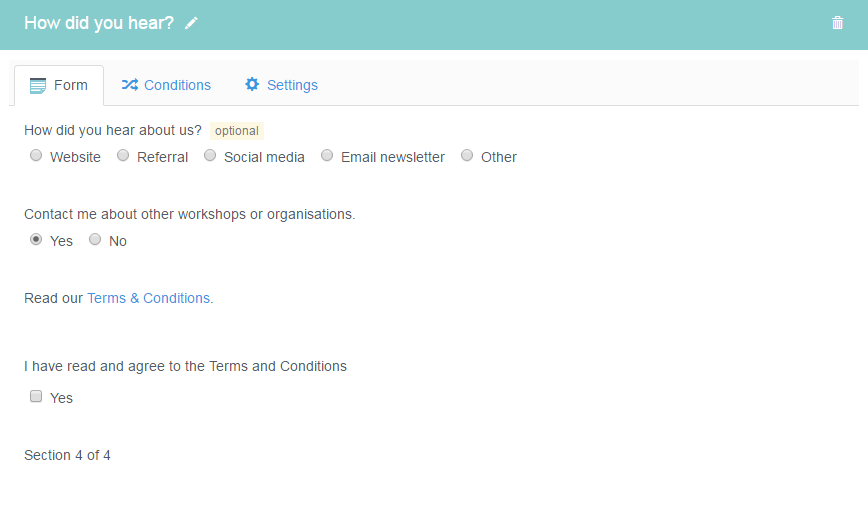The width and height of the screenshot is (868, 505).
Task: Open the Settings tab
Action: pos(281,85)
